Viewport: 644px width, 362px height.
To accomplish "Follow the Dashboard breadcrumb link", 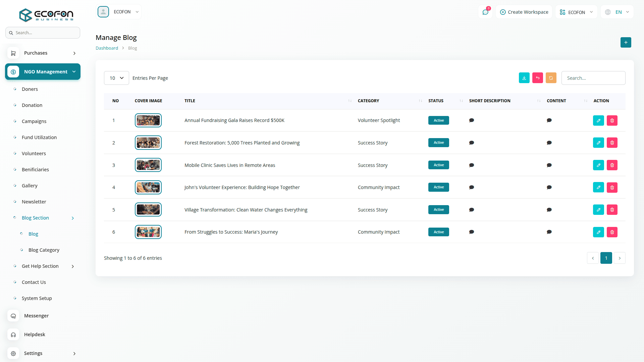I will (107, 48).
